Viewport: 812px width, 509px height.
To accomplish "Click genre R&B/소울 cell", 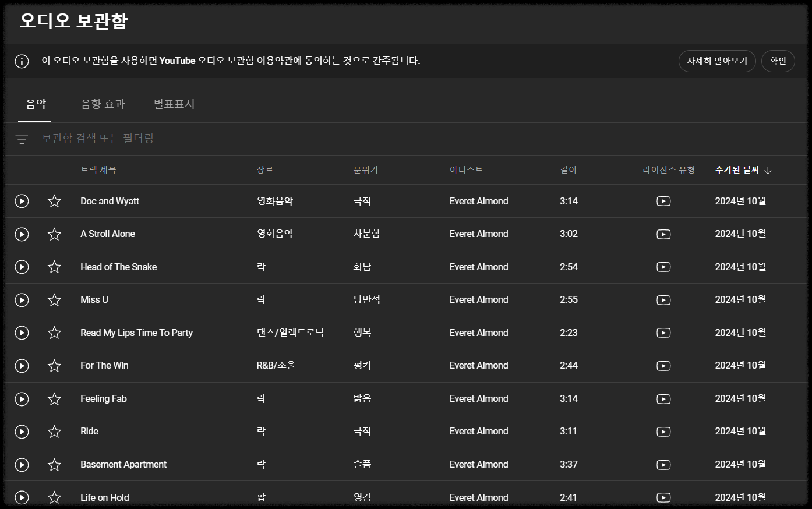I will tap(276, 366).
